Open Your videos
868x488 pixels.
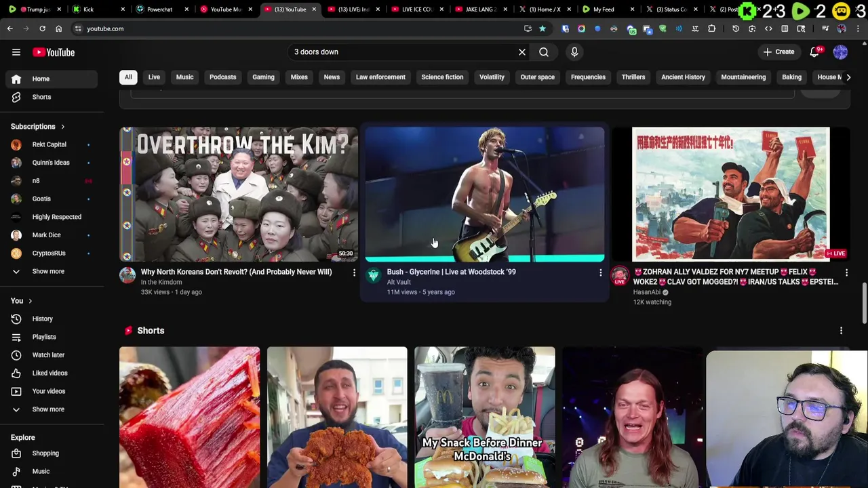(x=52, y=391)
